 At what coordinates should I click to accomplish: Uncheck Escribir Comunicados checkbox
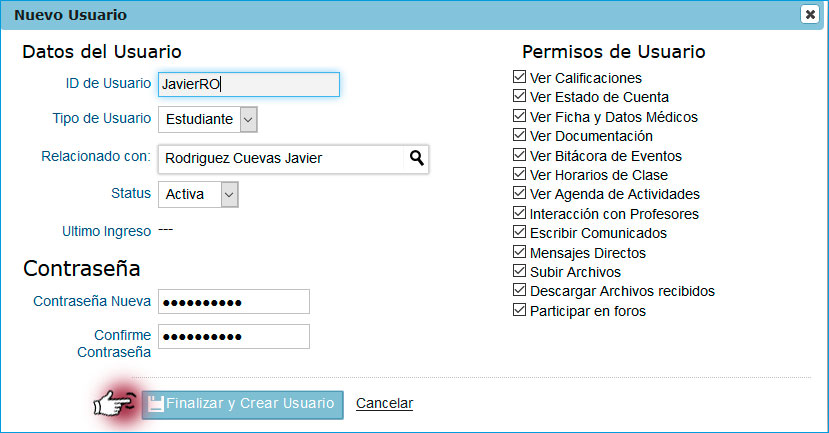click(x=519, y=232)
